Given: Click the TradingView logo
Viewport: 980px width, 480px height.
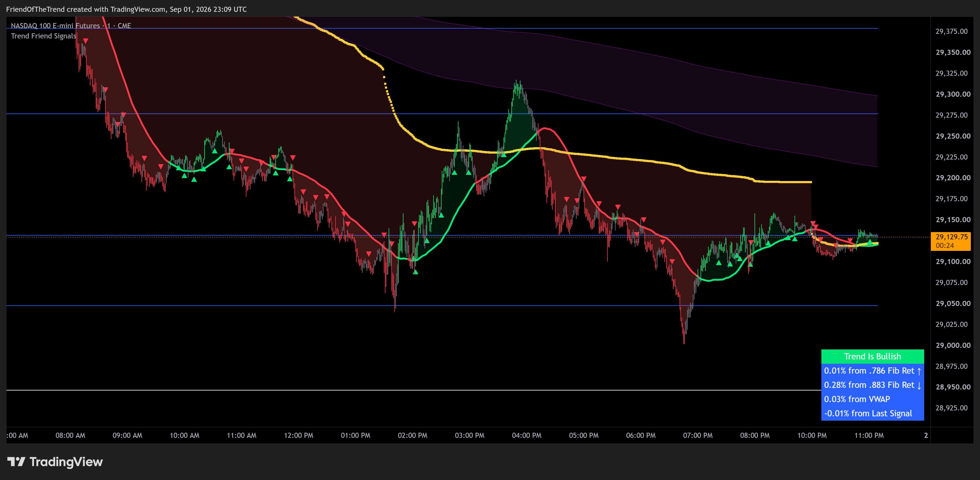Looking at the screenshot, I should click(55, 462).
